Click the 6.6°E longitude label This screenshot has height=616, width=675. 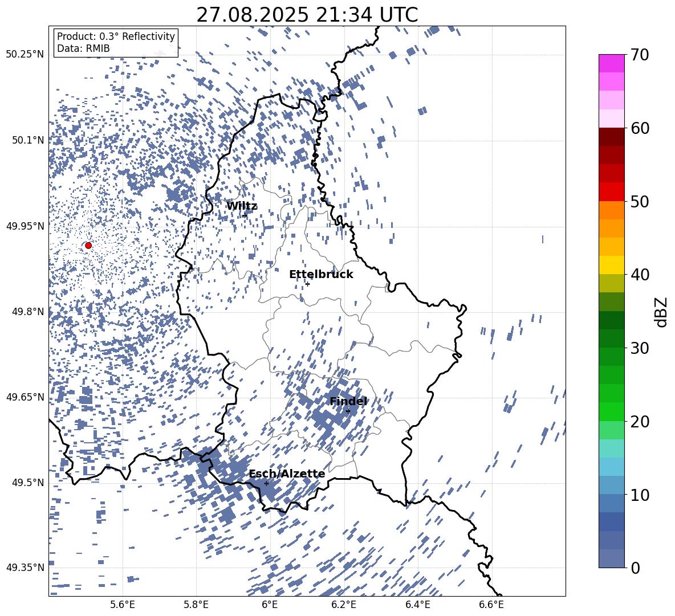[x=491, y=605]
